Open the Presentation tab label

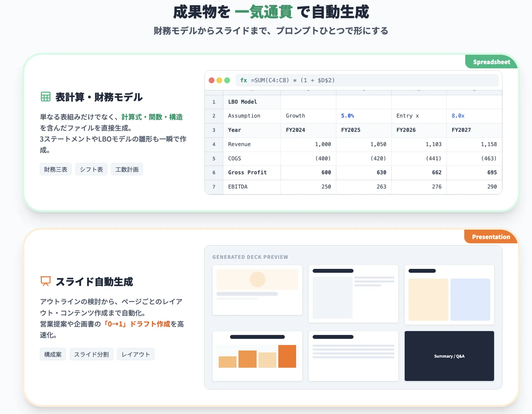tap(491, 237)
